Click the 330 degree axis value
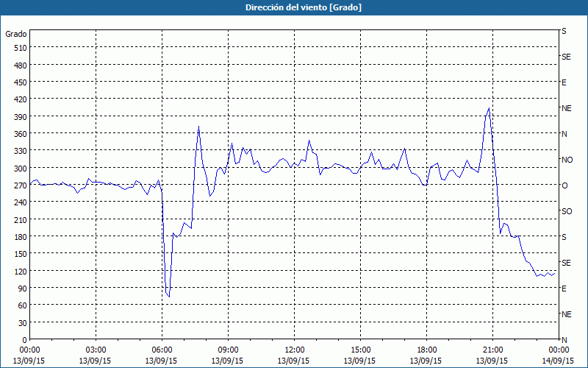The image size is (588, 368). pyautogui.click(x=21, y=151)
